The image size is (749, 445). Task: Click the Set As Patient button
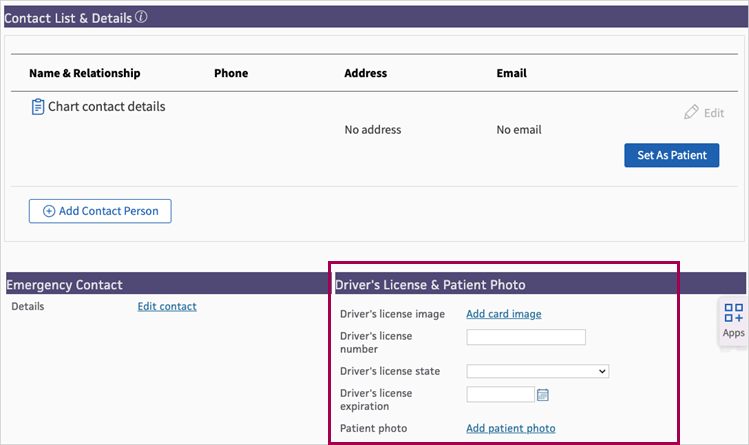[x=671, y=155]
